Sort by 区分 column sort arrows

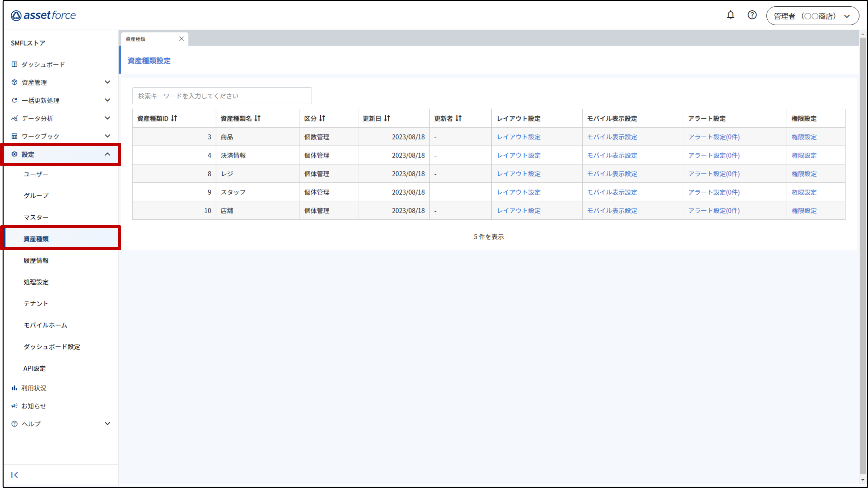(x=322, y=118)
